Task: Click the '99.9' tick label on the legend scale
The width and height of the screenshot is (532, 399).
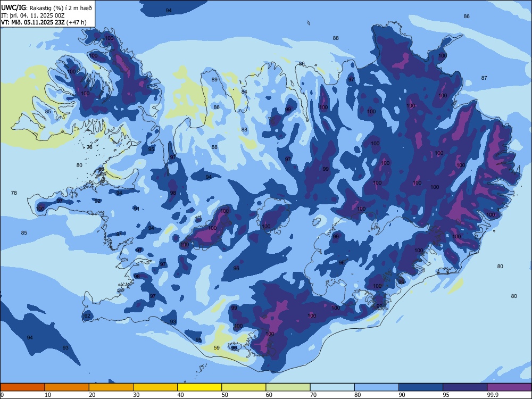Action: [493, 395]
